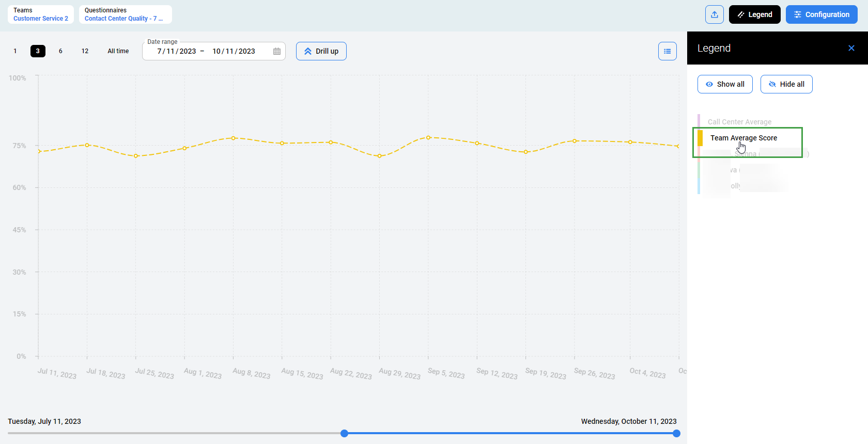Open the Teams filter dropdown
The image size is (868, 444).
40,14
